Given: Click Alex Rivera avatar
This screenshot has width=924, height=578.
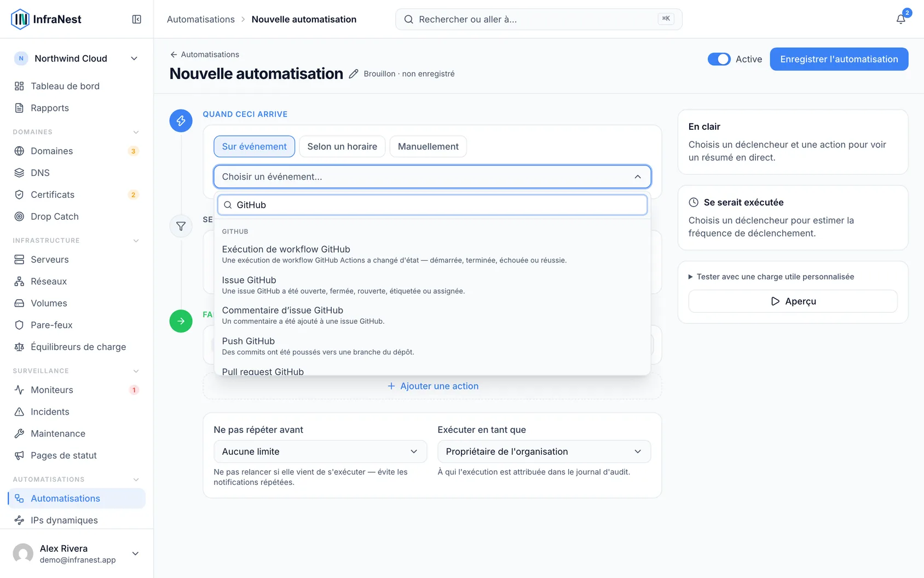Looking at the screenshot, I should pyautogui.click(x=23, y=553).
